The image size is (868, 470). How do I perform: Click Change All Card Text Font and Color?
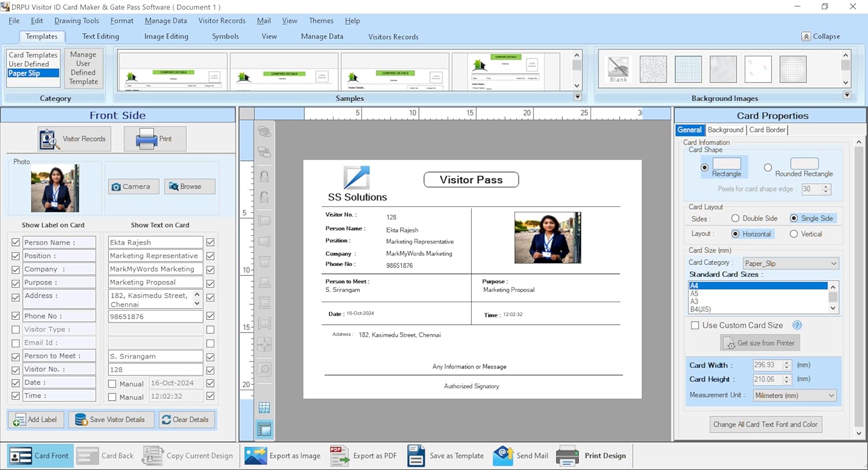pos(765,424)
